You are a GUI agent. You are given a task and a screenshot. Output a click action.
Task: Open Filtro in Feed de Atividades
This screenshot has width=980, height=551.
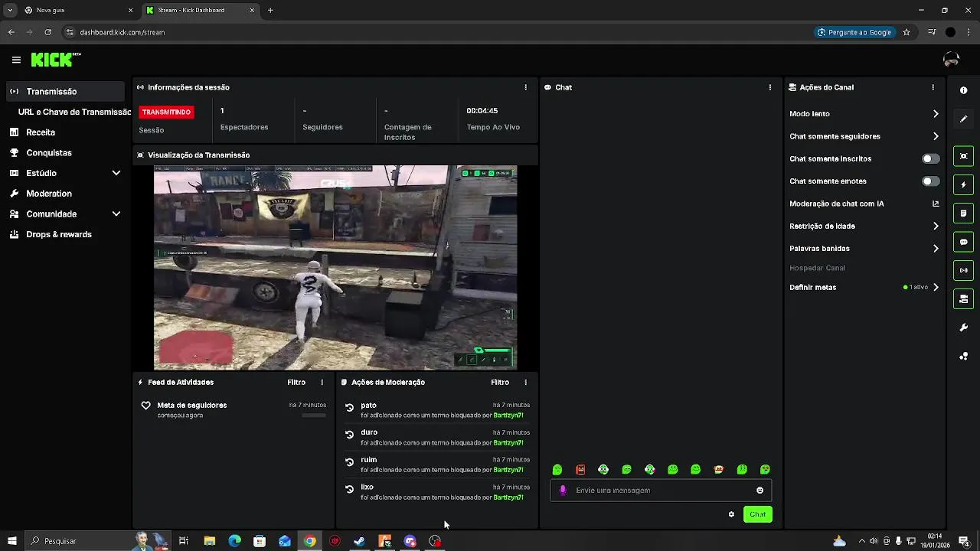[296, 382]
